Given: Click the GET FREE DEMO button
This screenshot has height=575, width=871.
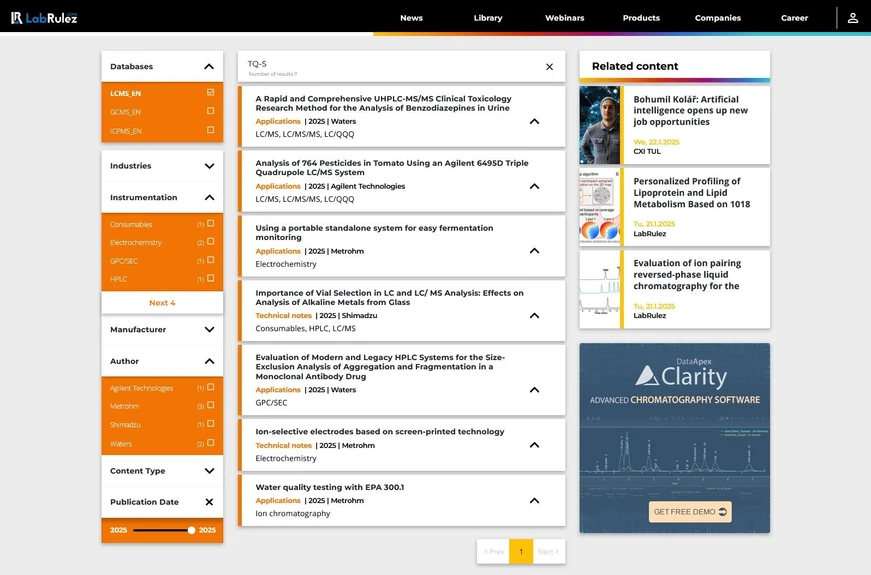Looking at the screenshot, I should click(x=690, y=512).
